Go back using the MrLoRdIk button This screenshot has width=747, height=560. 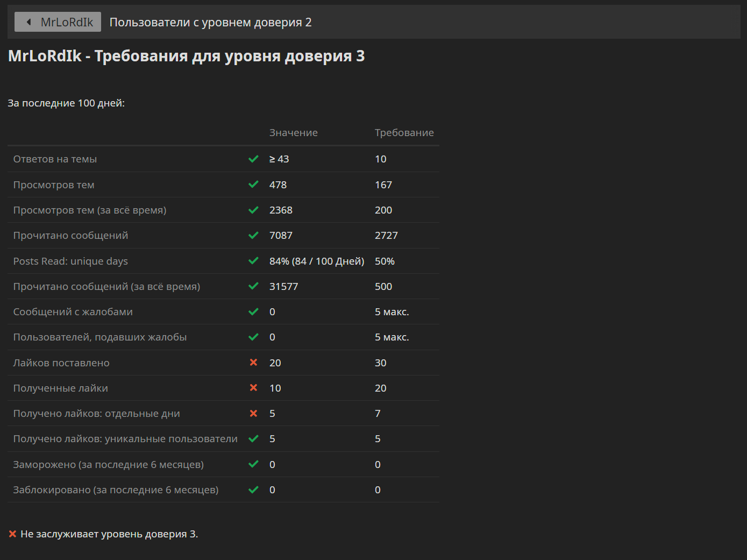tap(58, 22)
